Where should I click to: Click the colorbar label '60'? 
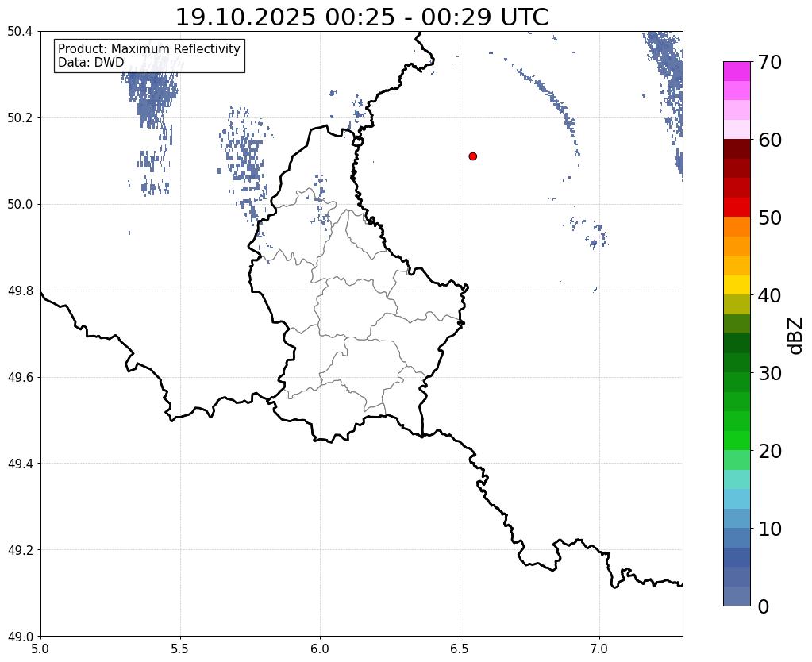click(x=769, y=140)
